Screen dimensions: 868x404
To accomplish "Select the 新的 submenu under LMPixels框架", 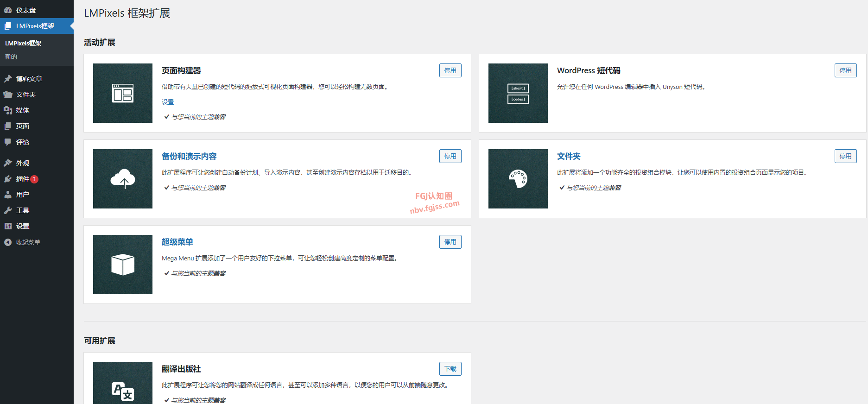I will click(x=11, y=57).
